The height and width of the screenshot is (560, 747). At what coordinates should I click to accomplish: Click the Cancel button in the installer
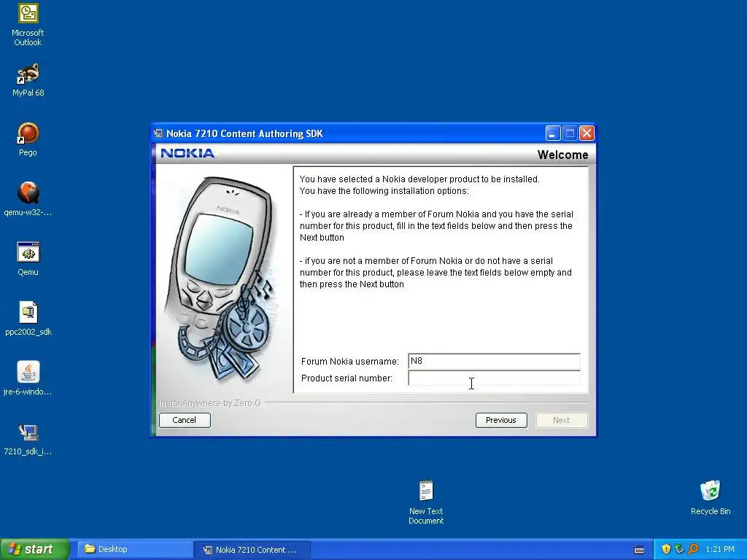(x=185, y=420)
